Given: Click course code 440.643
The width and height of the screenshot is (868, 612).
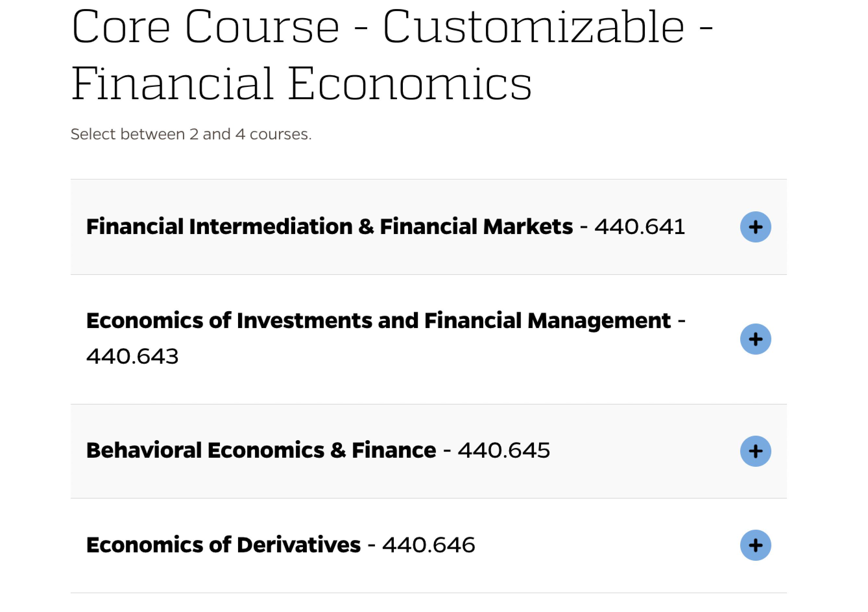Looking at the screenshot, I should [132, 356].
